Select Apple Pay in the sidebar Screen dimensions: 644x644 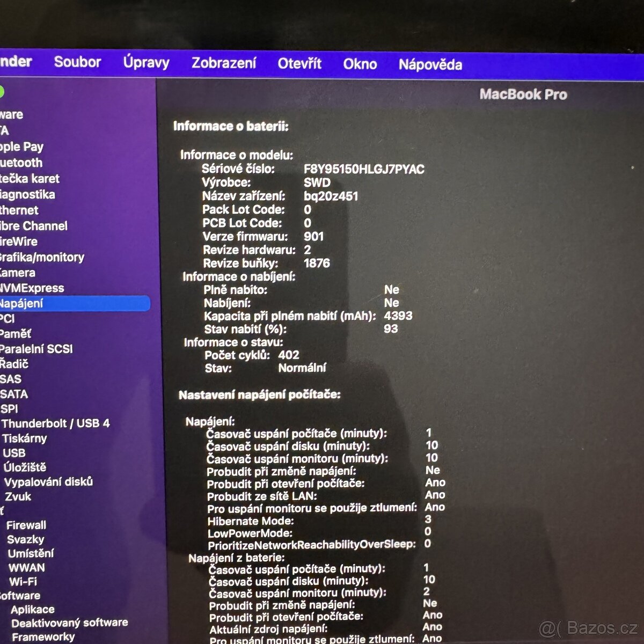[21, 147]
